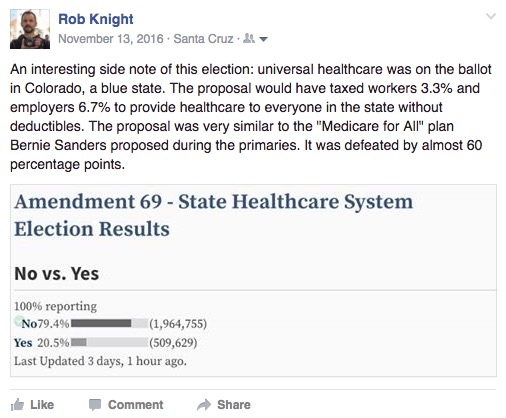
Task: Open the Santa Cruz location link
Action: pyautogui.click(x=203, y=39)
